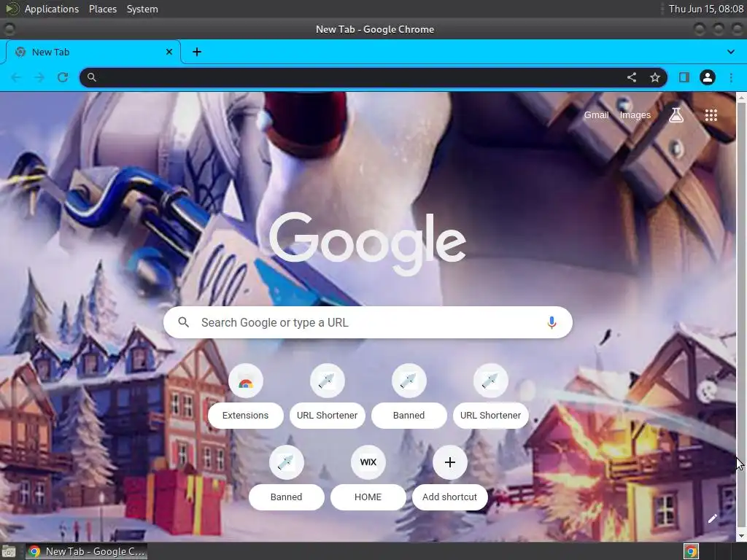Click the Add shortcut label
747x560 pixels.
click(449, 497)
